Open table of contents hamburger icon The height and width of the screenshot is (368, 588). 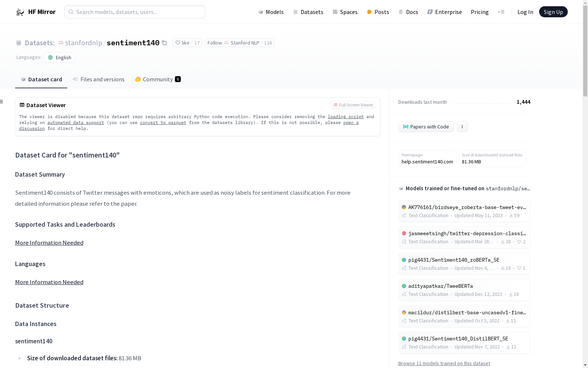click(x=2, y=102)
